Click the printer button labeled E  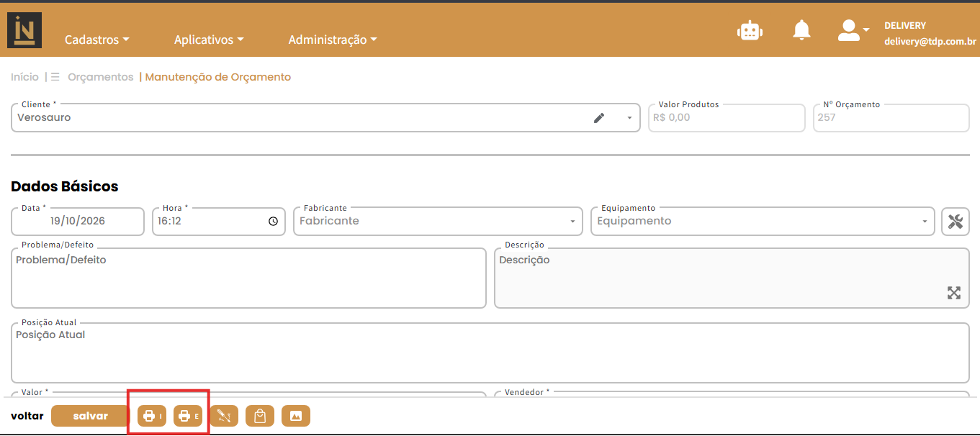pos(188,416)
